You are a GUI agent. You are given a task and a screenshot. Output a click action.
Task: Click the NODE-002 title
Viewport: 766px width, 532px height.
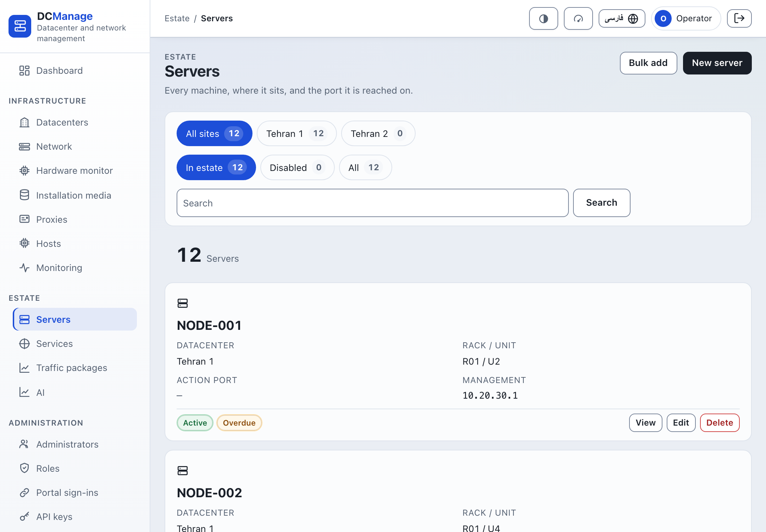coord(209,493)
